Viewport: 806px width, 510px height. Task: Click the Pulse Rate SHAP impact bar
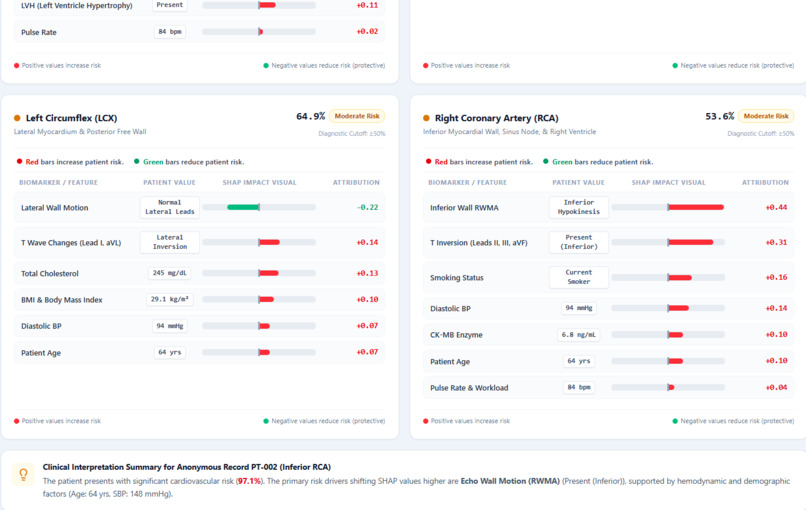pyautogui.click(x=261, y=31)
